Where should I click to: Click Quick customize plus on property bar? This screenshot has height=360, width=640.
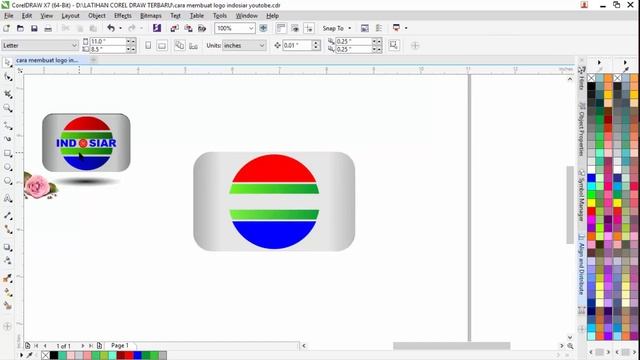[x=415, y=45]
